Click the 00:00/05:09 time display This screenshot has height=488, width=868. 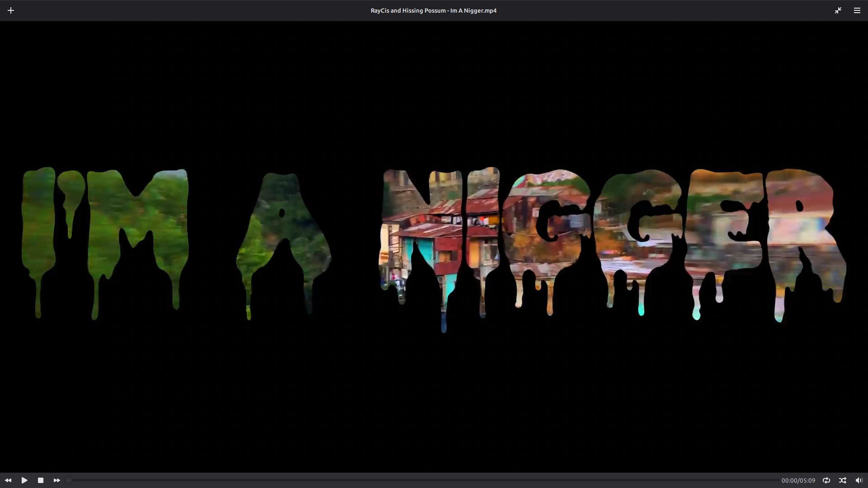pyautogui.click(x=798, y=480)
